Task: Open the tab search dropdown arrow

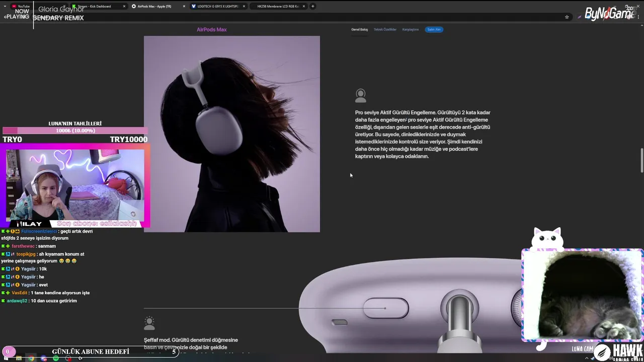Action: [5, 7]
